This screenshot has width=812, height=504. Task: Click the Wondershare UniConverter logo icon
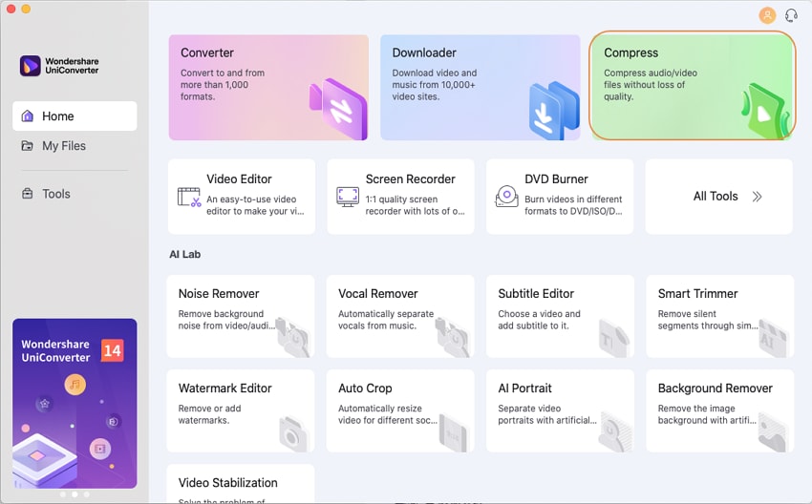(30, 66)
